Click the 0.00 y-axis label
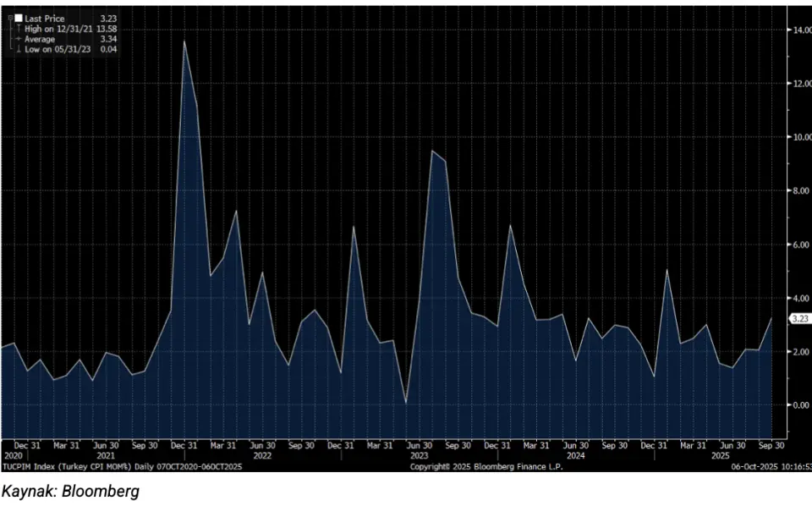 click(x=799, y=405)
